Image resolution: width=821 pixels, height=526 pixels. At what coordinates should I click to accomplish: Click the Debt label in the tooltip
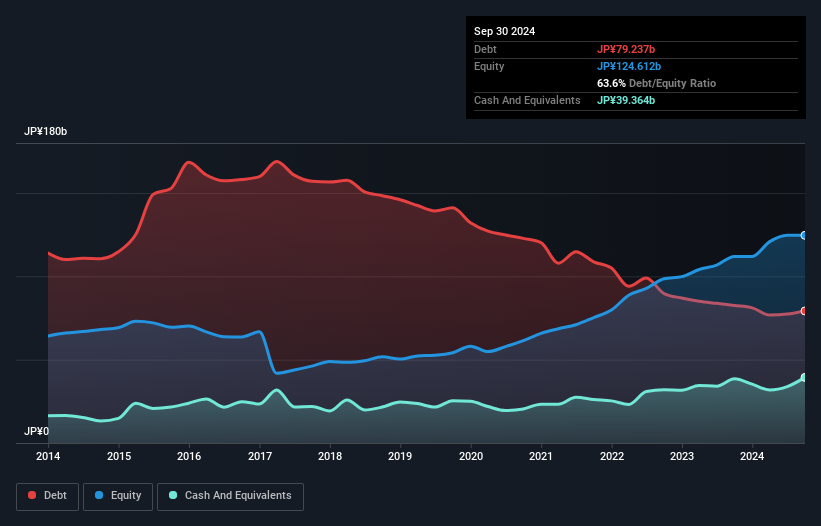click(485, 49)
